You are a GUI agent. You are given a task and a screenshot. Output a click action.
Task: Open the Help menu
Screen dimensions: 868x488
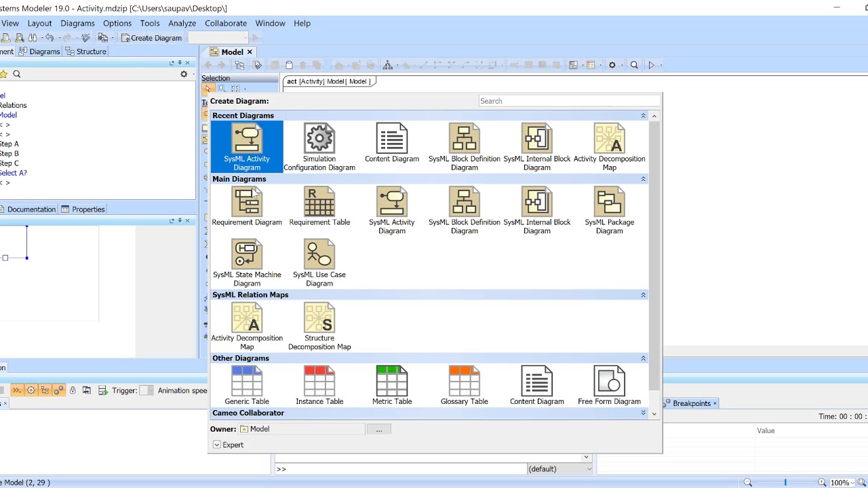pyautogui.click(x=302, y=23)
